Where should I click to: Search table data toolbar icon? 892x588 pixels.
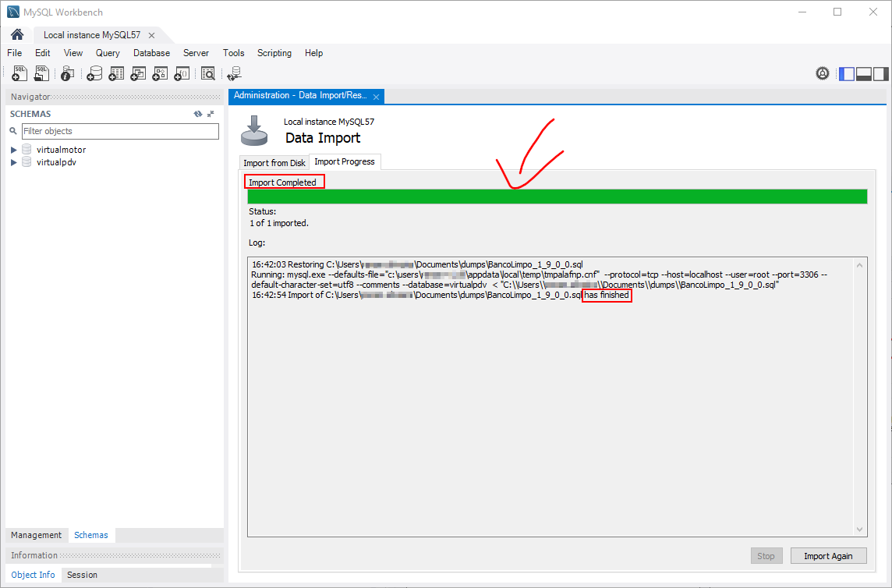[x=207, y=73]
